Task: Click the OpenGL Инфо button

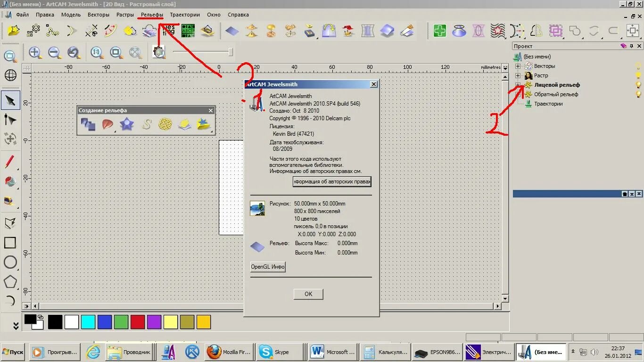Action: (x=268, y=267)
